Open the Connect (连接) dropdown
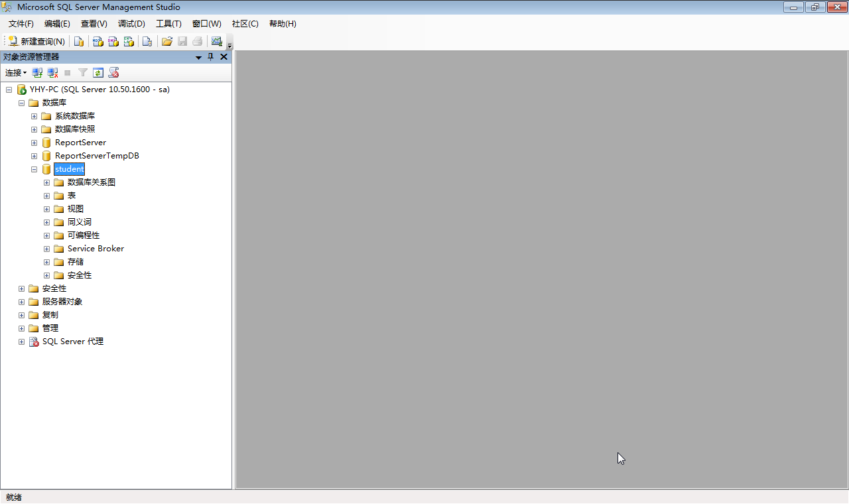 point(16,72)
